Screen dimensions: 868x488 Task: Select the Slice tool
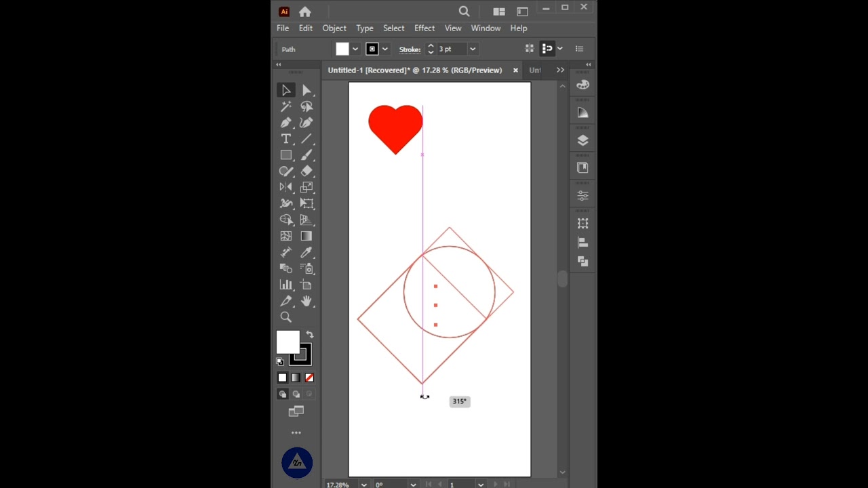pos(286,301)
